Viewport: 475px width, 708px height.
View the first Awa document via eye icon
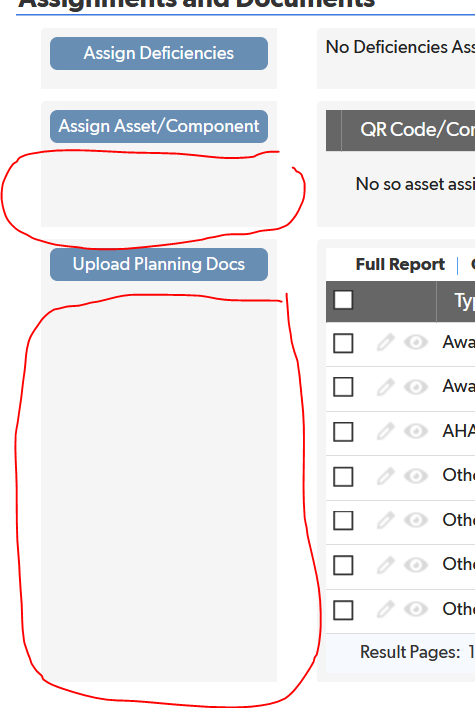pyautogui.click(x=416, y=342)
